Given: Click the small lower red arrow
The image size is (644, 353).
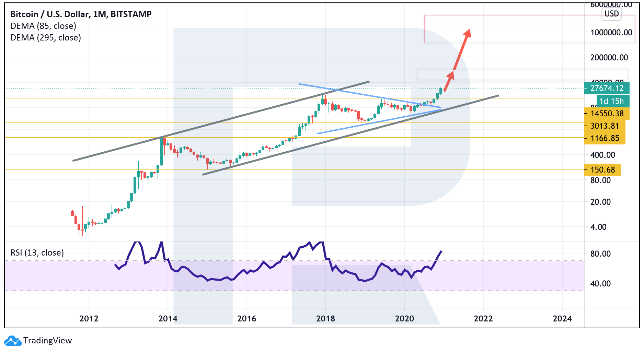Looking at the screenshot, I should click(449, 81).
